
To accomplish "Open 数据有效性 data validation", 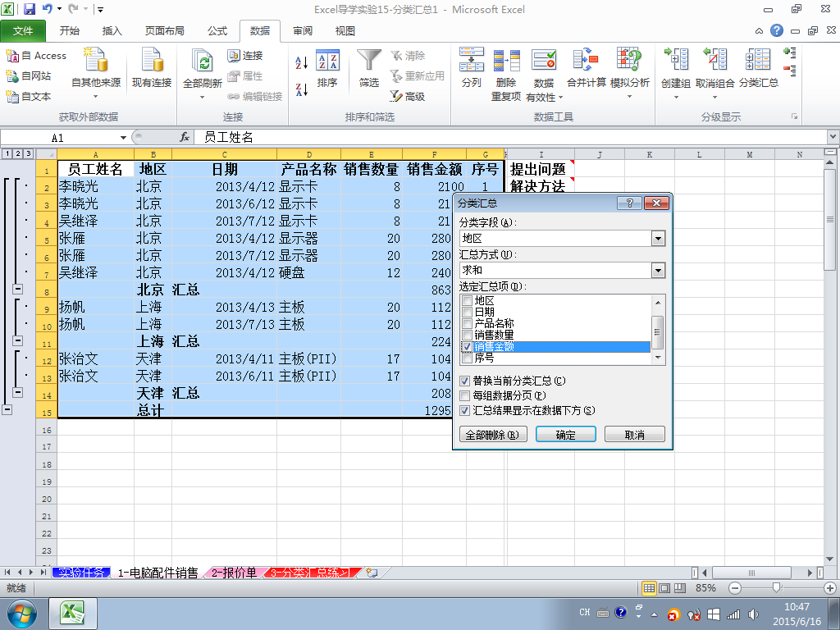I will [x=544, y=74].
